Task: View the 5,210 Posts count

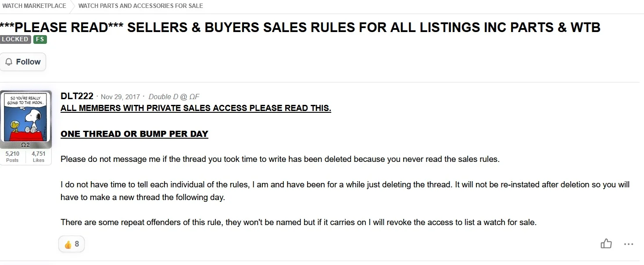Action: [x=12, y=157]
